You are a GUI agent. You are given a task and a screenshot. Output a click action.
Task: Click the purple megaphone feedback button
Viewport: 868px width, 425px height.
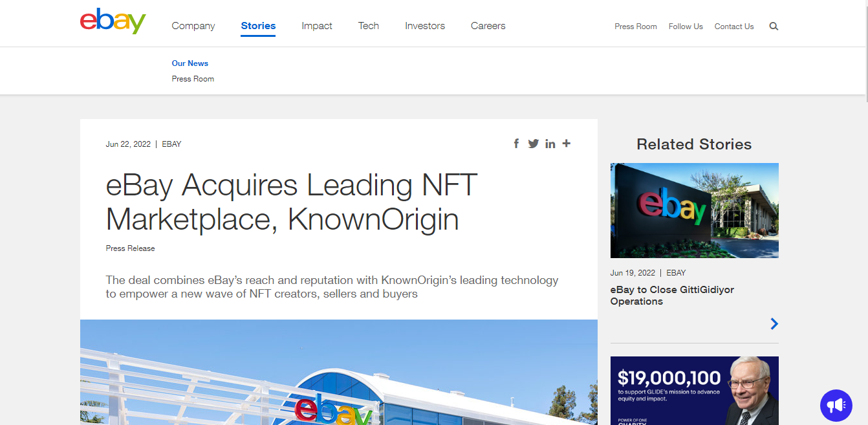[x=836, y=406]
